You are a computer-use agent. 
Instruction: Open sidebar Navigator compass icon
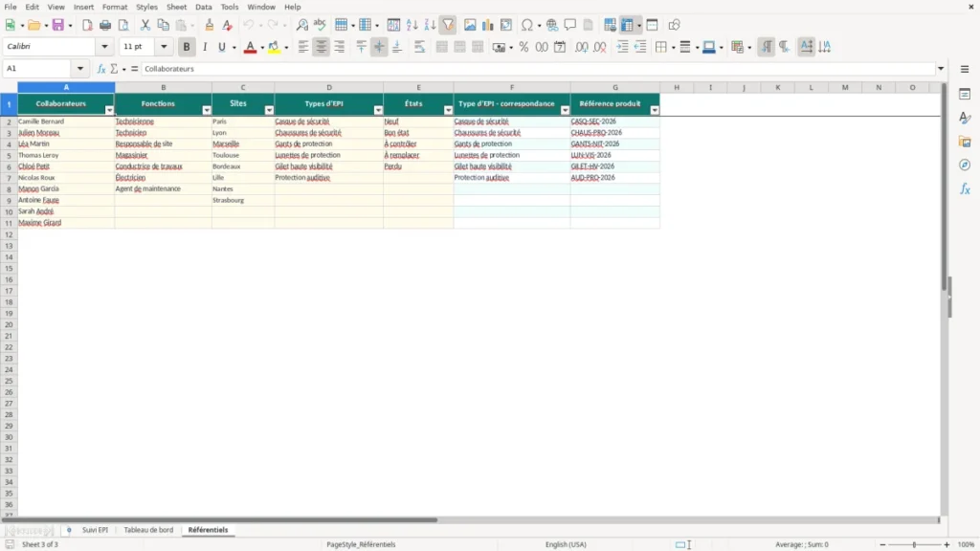(x=965, y=165)
